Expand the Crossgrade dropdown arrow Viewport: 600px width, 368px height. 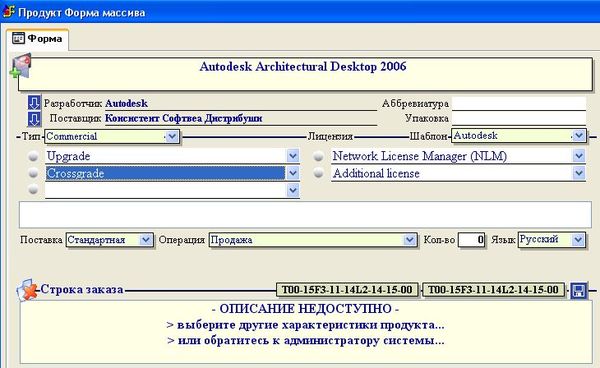click(293, 173)
